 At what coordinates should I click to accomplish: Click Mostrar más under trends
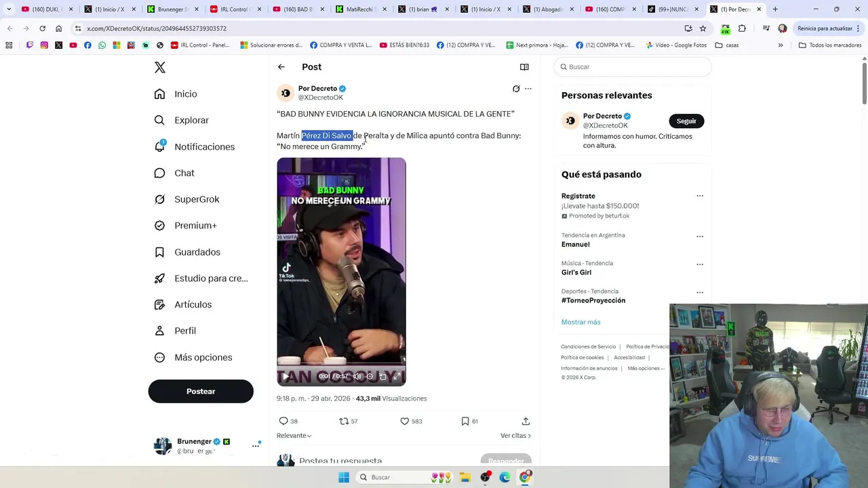tap(580, 322)
